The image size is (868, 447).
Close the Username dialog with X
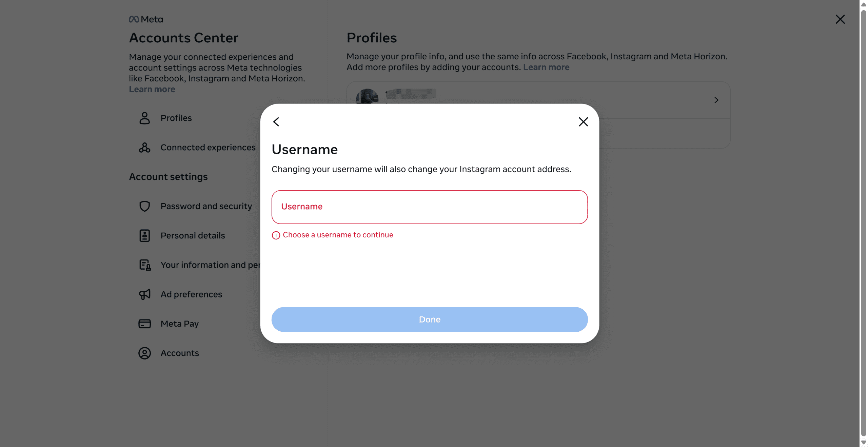coord(583,122)
